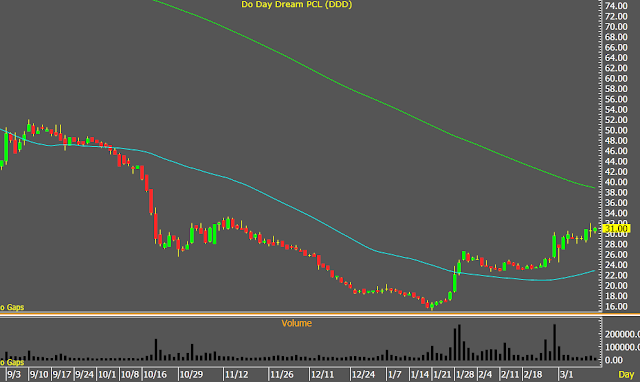Click the 12/24 date label
Image resolution: width=640 pixels, height=382 pixels.
(363, 374)
